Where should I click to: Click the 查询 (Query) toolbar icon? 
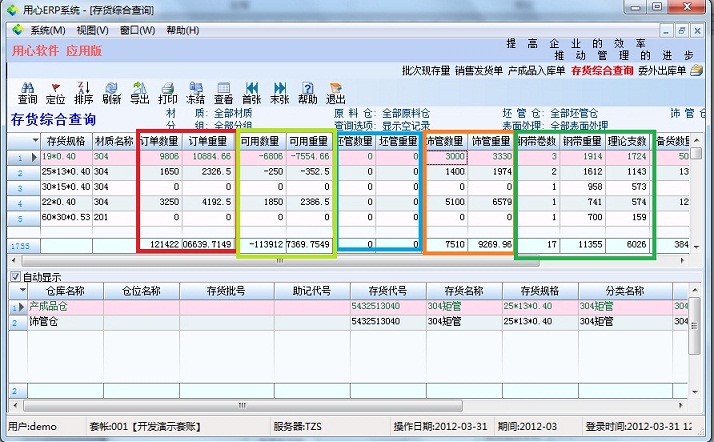coord(27,93)
